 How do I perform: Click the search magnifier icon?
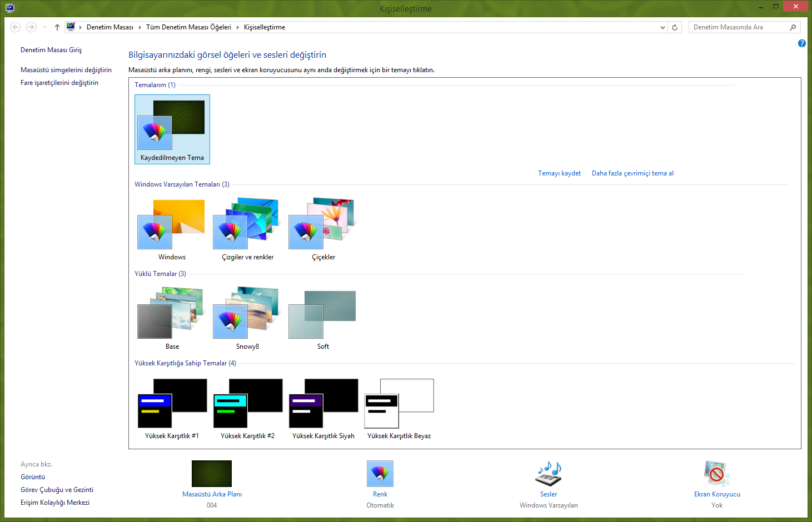pyautogui.click(x=793, y=27)
